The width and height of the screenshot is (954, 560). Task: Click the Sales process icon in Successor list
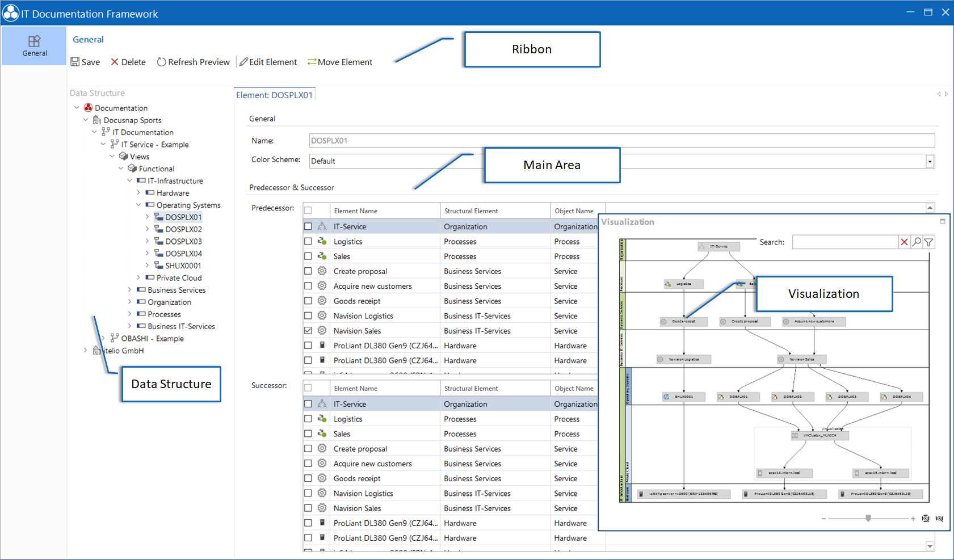click(322, 434)
